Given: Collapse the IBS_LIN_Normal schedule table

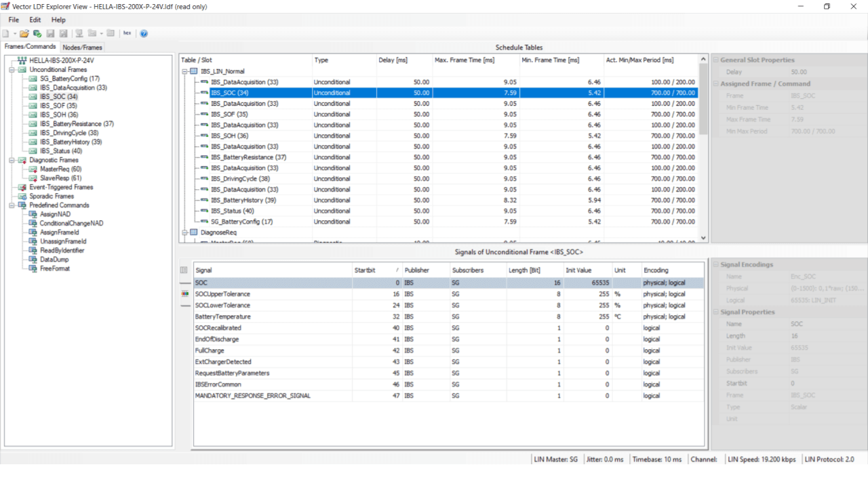Looking at the screenshot, I should click(x=184, y=71).
